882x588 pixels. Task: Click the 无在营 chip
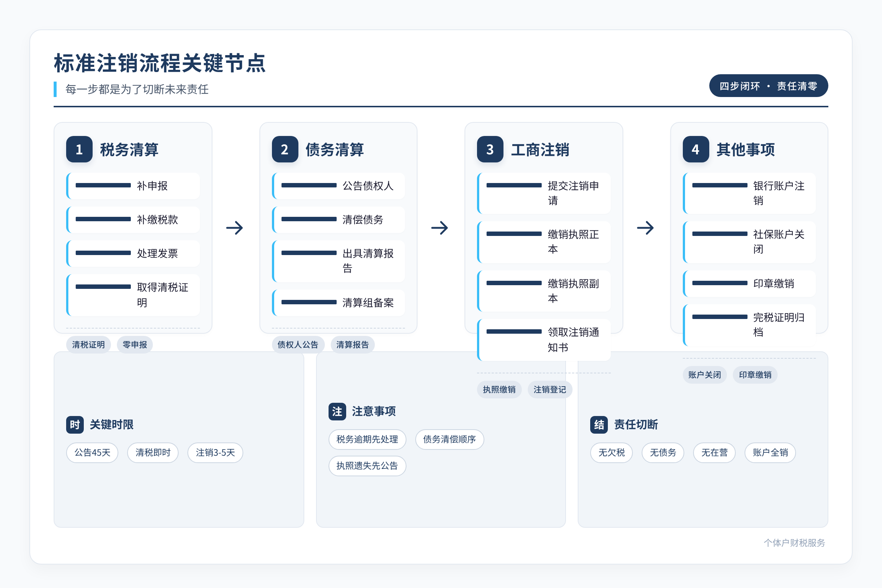(714, 453)
